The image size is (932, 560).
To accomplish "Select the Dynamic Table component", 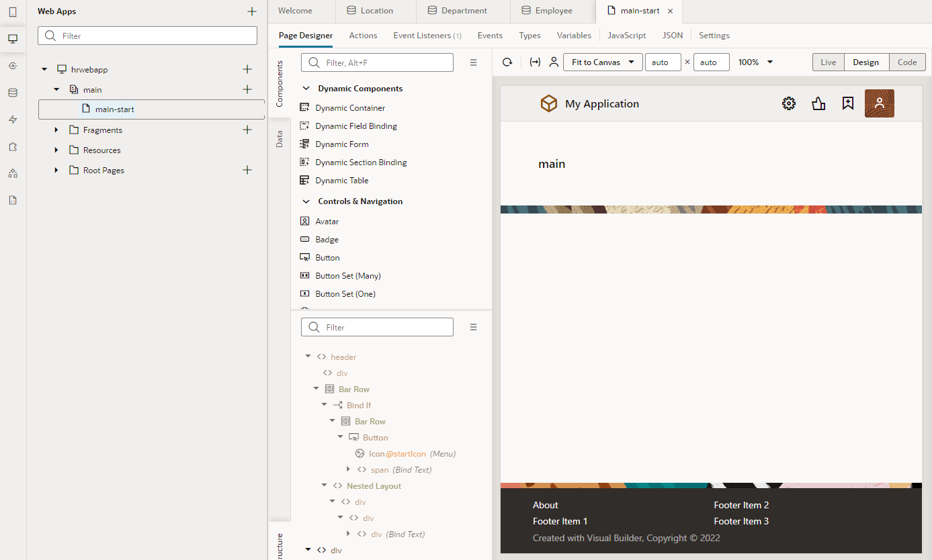I will click(341, 181).
